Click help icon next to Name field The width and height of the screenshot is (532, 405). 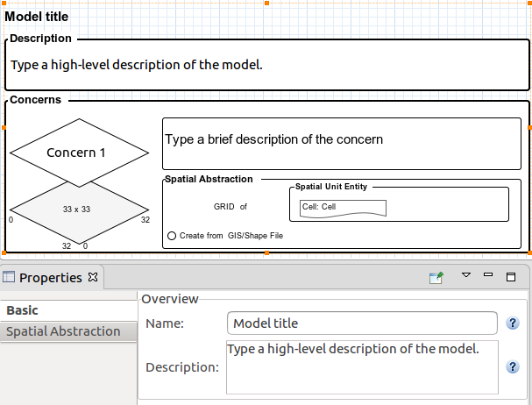coord(513,323)
